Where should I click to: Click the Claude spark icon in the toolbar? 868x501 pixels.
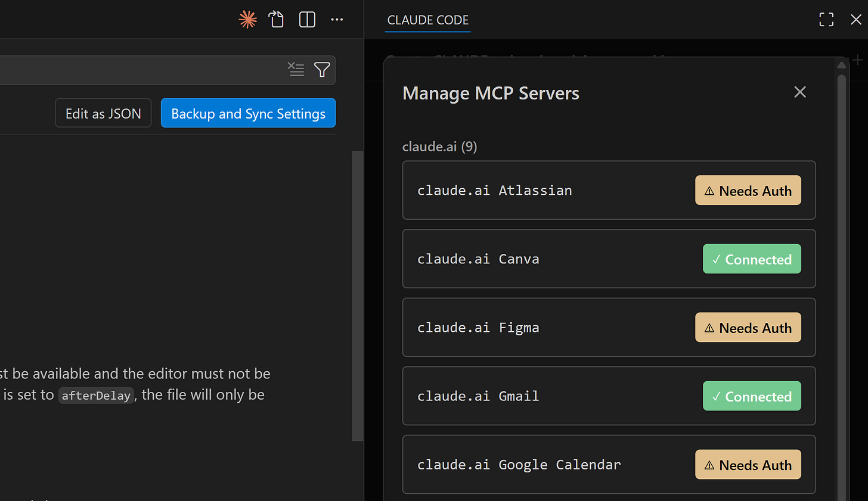tap(247, 19)
